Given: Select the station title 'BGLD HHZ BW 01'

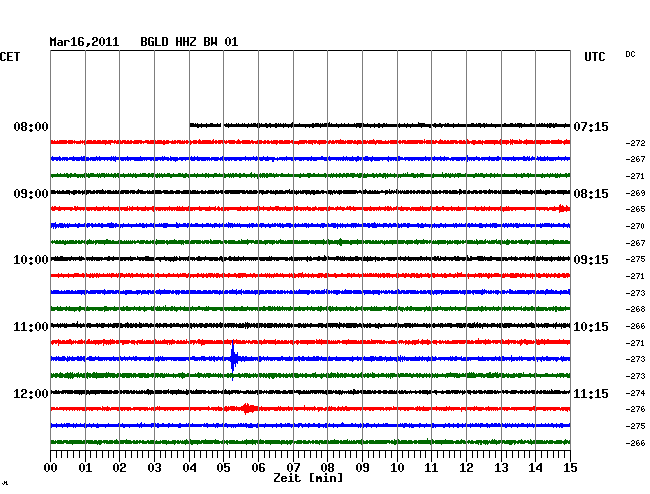Looking at the screenshot, I should [189, 42].
